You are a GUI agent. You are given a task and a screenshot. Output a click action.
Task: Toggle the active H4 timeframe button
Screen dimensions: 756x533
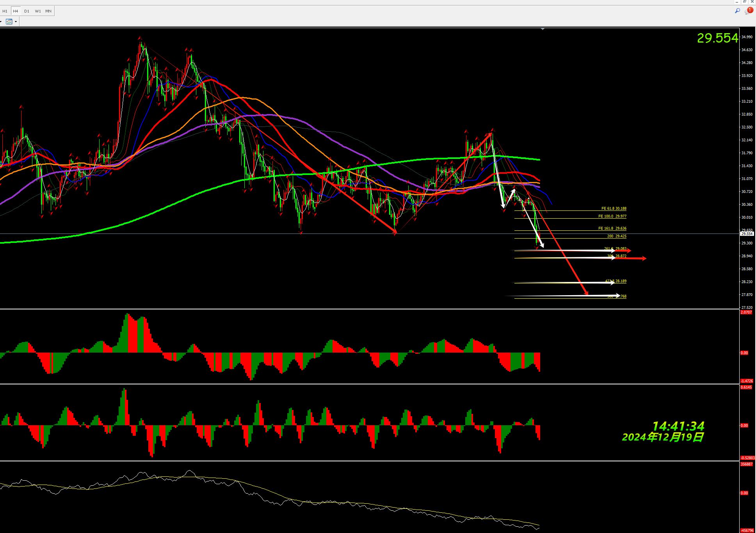pos(16,11)
